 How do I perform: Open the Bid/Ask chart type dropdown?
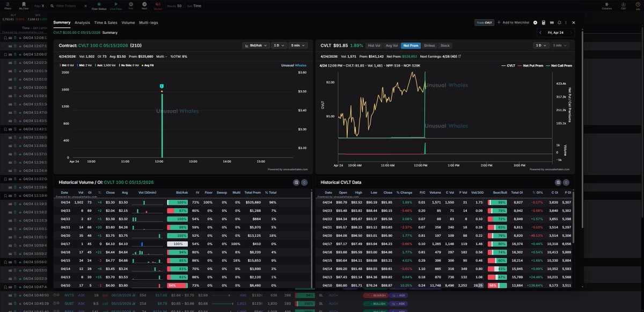click(x=255, y=46)
